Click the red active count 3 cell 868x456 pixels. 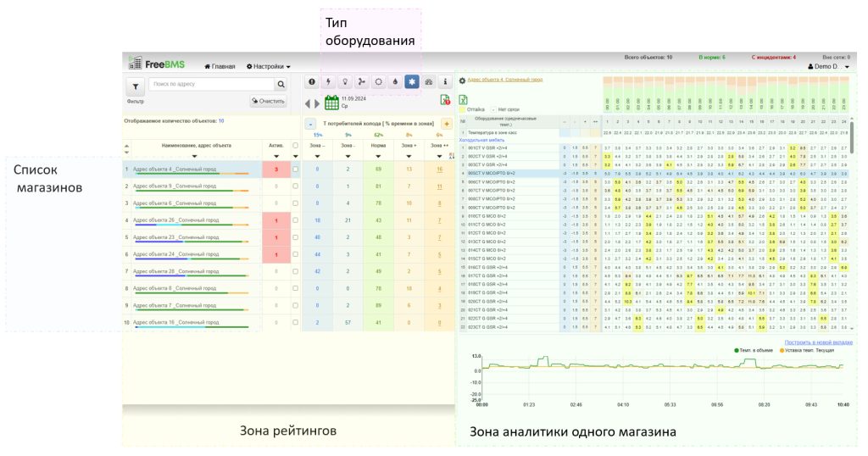276,170
